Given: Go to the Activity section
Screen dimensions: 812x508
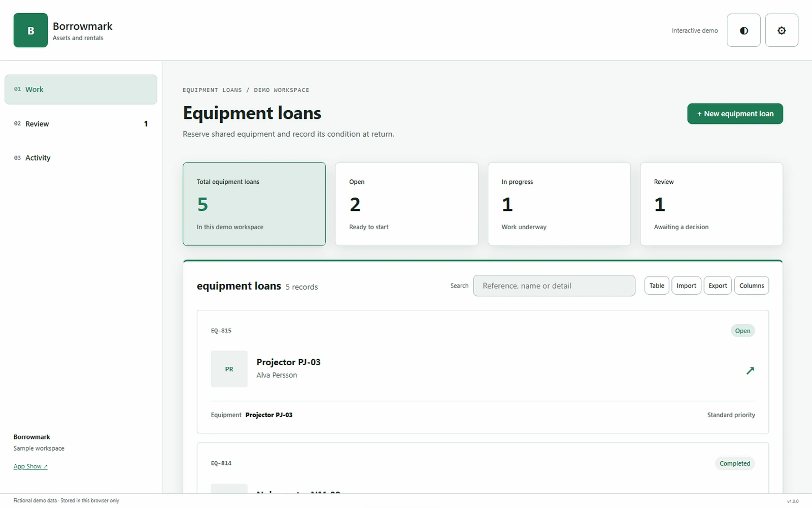Looking at the screenshot, I should [81, 157].
